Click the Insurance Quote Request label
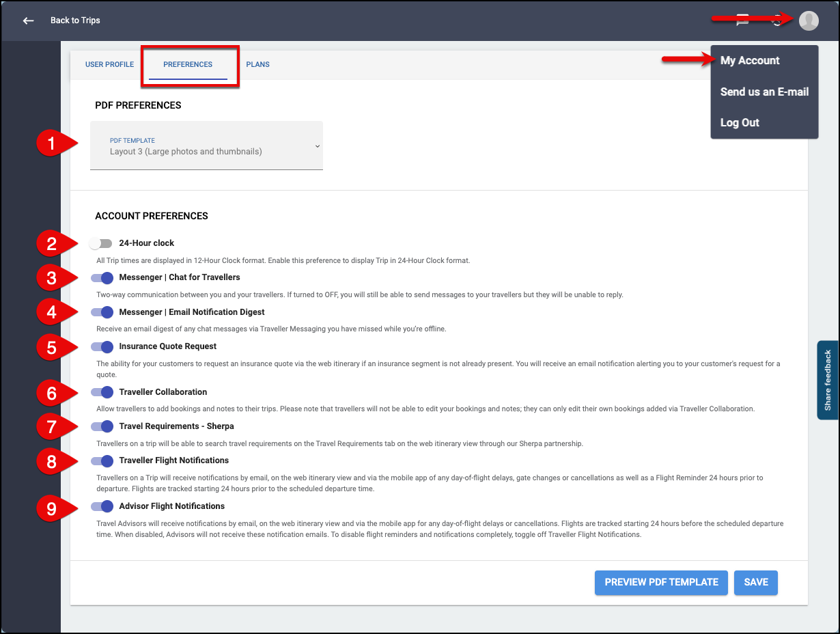This screenshot has height=634, width=840. tap(167, 346)
